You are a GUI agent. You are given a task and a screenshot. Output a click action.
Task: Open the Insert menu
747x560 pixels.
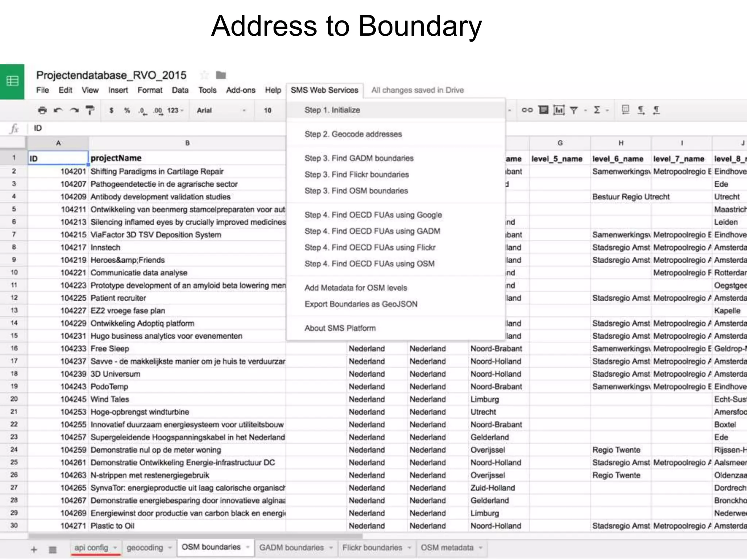click(x=118, y=90)
